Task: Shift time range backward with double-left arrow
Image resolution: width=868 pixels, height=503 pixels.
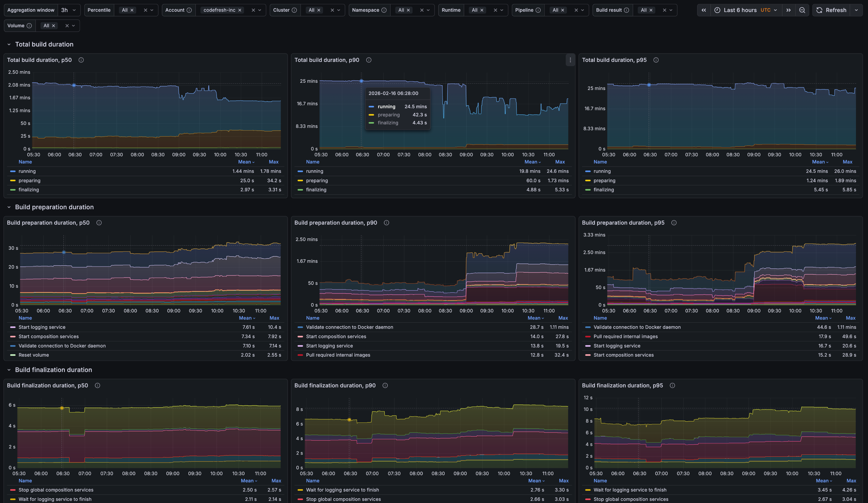Action: (x=704, y=10)
